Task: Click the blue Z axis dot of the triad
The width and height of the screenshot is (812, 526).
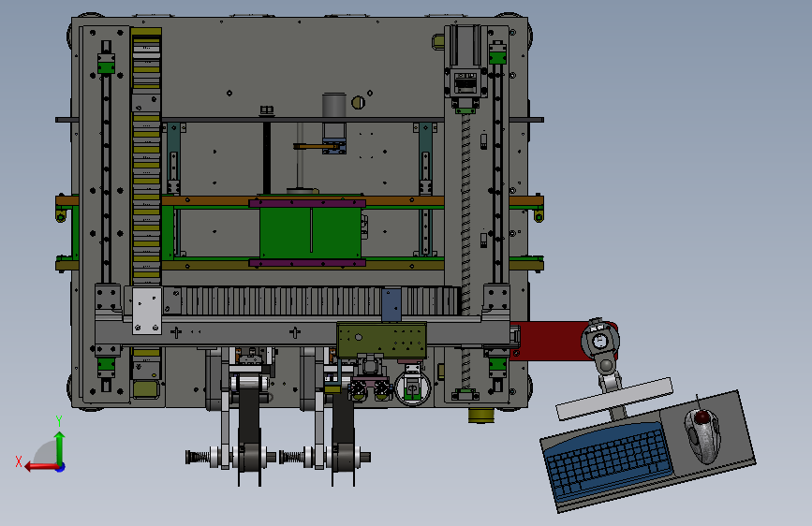Action: [x=61, y=467]
